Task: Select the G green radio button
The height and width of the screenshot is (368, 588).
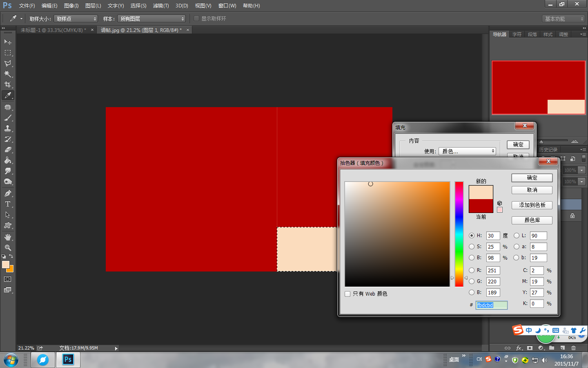Action: (472, 281)
